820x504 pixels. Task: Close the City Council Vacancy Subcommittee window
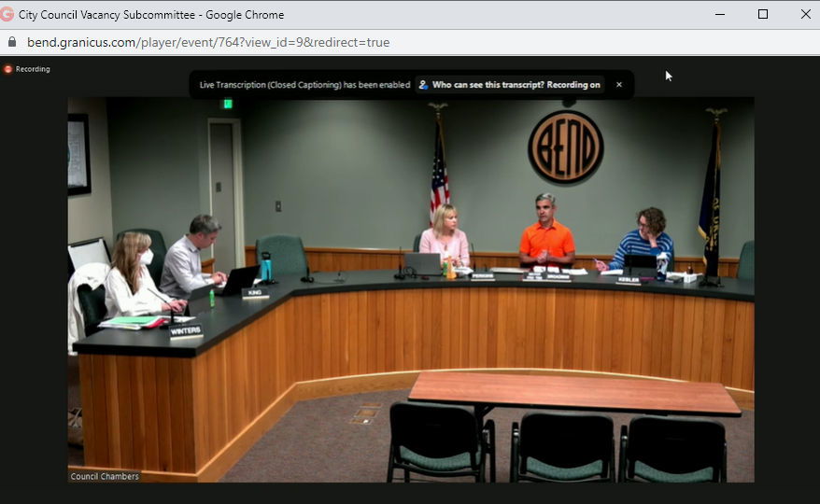point(805,15)
